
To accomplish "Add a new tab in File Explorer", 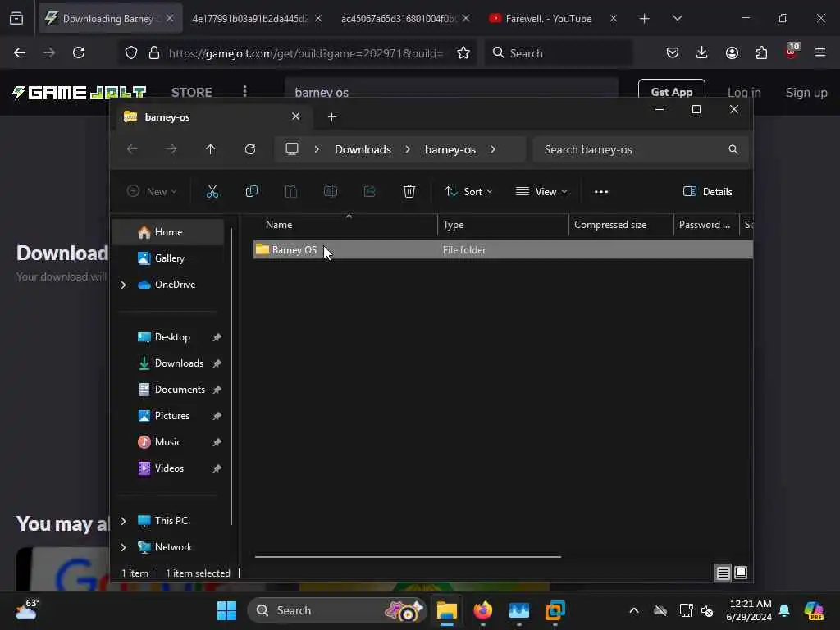I will (x=331, y=116).
